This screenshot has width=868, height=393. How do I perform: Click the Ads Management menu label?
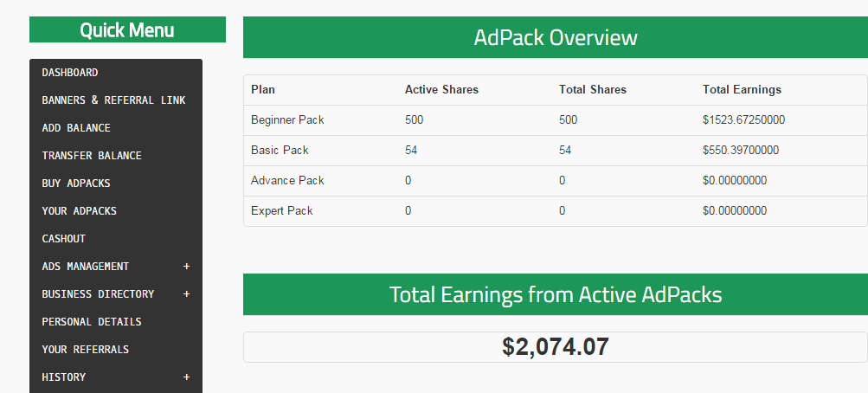coord(86,267)
